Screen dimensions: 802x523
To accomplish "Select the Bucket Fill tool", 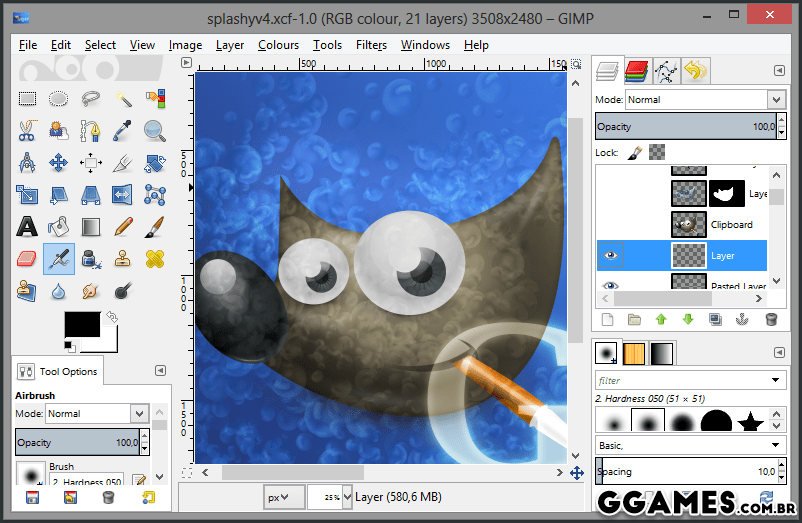I will (x=59, y=226).
